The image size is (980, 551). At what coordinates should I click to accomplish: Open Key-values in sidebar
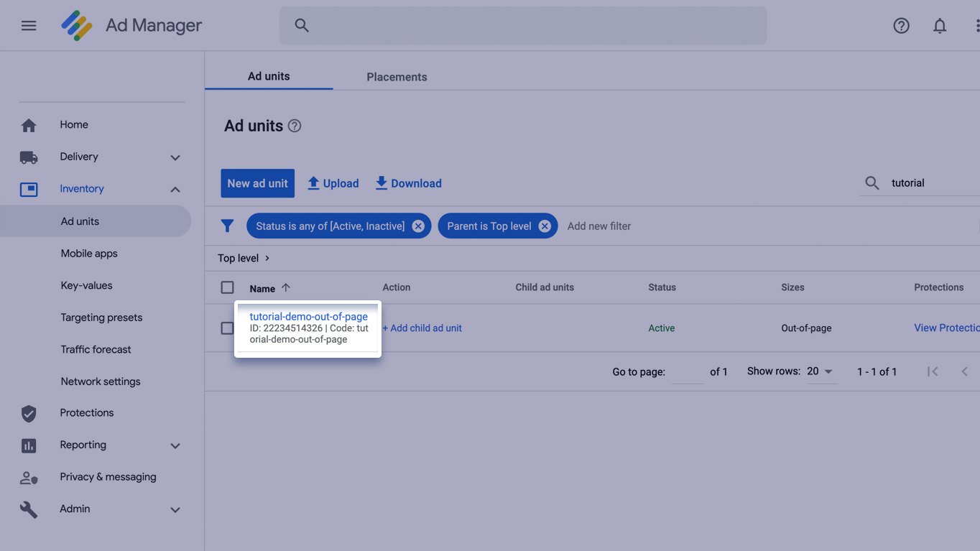point(87,285)
